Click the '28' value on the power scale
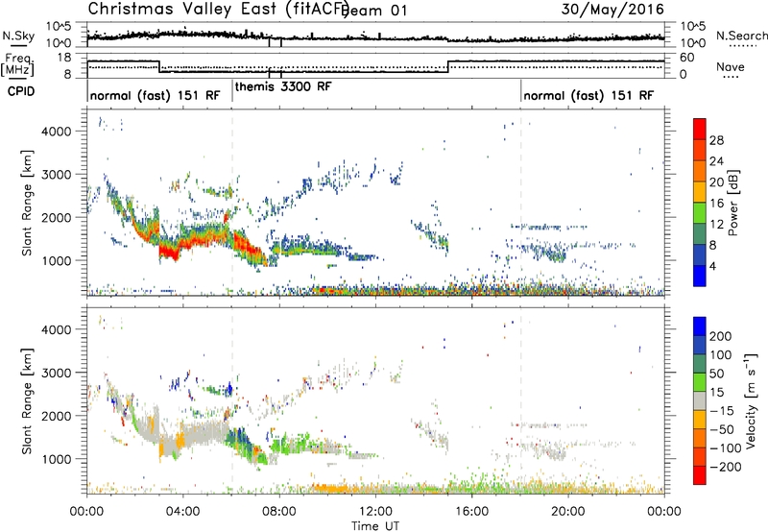This screenshot has height=532, width=768. click(716, 140)
